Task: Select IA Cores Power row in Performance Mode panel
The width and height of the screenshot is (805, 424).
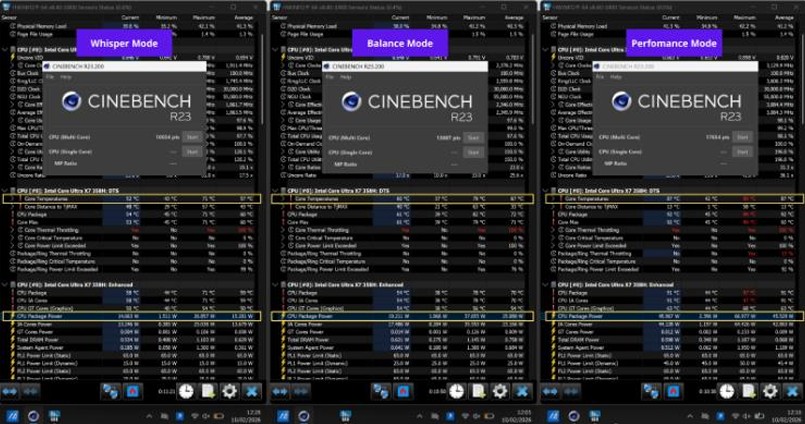Action: pos(672,324)
